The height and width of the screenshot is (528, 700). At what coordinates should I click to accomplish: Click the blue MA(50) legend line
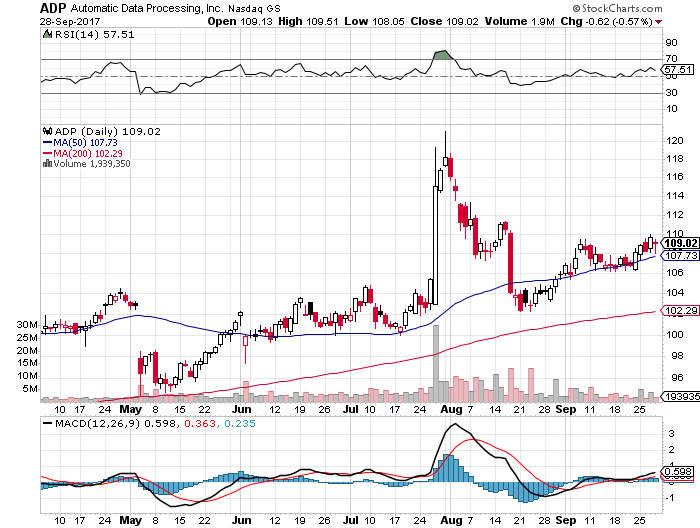45,142
